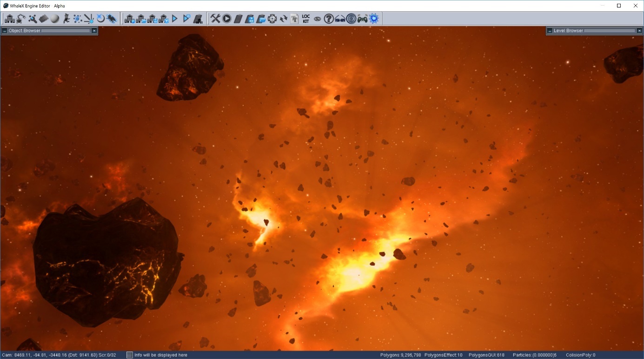Click the running character icon
The width and height of the screenshot is (644, 359).
[66, 19]
